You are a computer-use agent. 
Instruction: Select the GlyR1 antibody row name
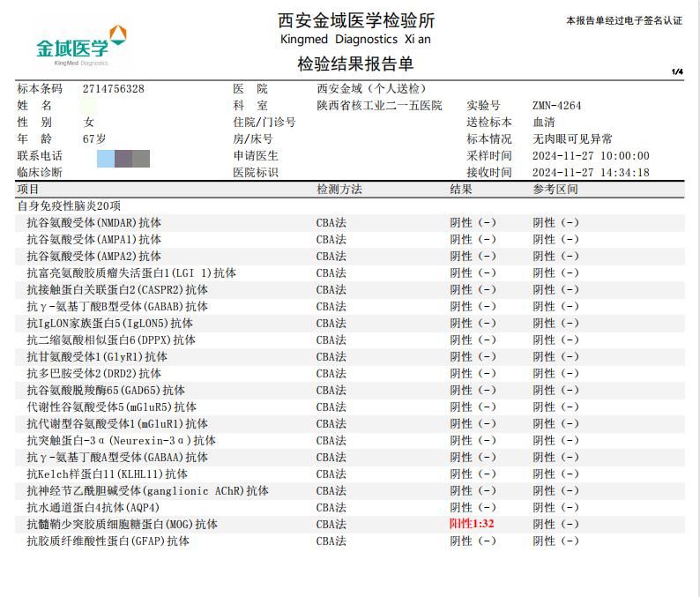click(97, 357)
